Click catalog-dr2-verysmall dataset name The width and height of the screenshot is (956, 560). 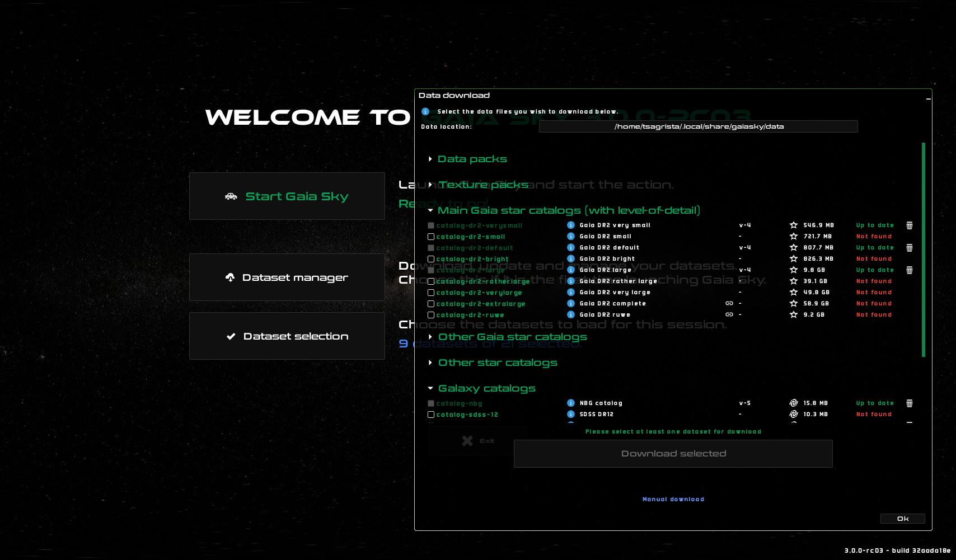479,226
